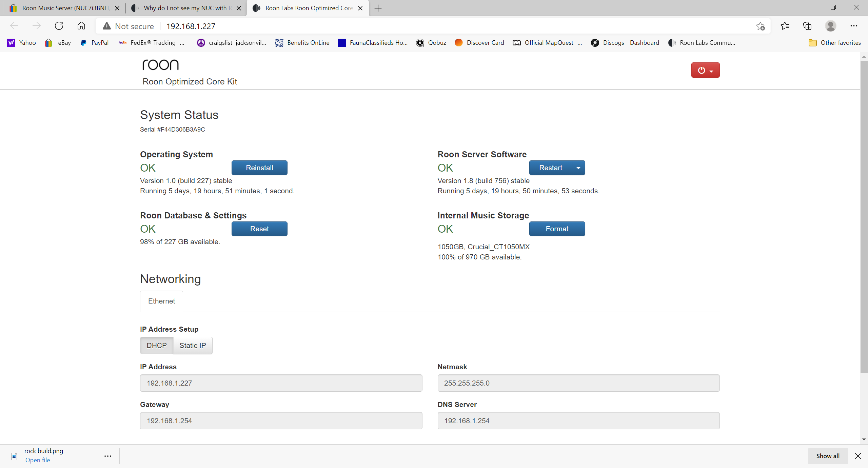Click the Netmask field

click(578, 383)
